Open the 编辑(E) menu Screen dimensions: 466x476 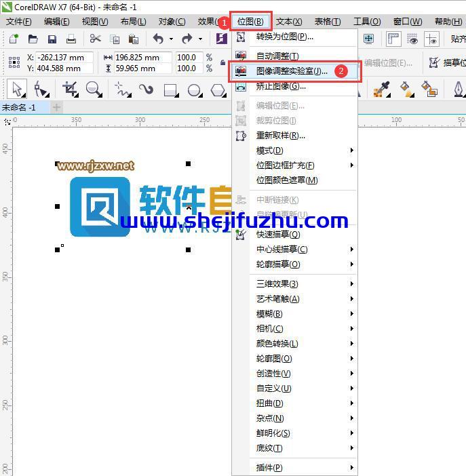click(x=57, y=22)
